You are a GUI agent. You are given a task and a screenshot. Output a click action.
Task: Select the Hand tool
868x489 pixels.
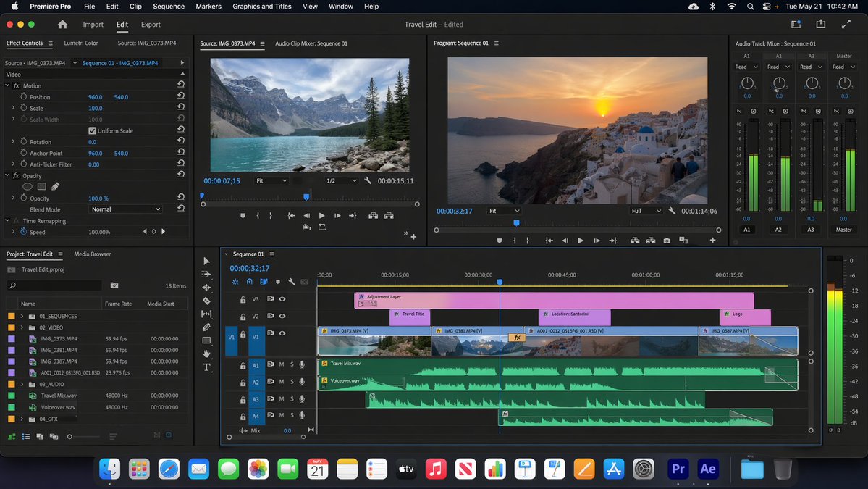pos(206,354)
